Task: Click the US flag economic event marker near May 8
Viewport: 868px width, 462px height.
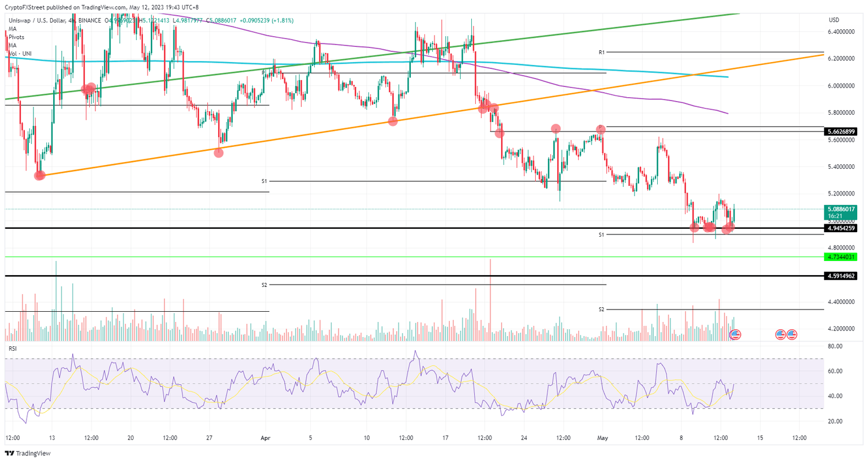Action: [735, 334]
